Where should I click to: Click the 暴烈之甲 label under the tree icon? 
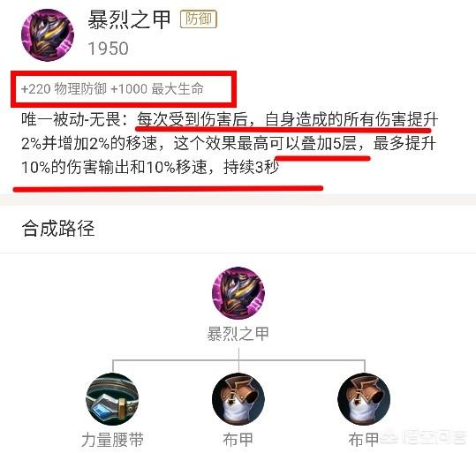pos(238,334)
